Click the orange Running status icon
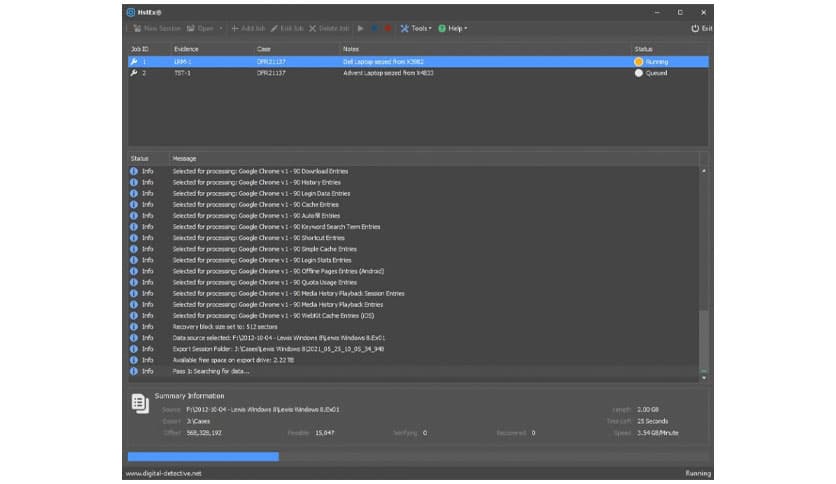Screen dimensions: 836x484 [638, 62]
